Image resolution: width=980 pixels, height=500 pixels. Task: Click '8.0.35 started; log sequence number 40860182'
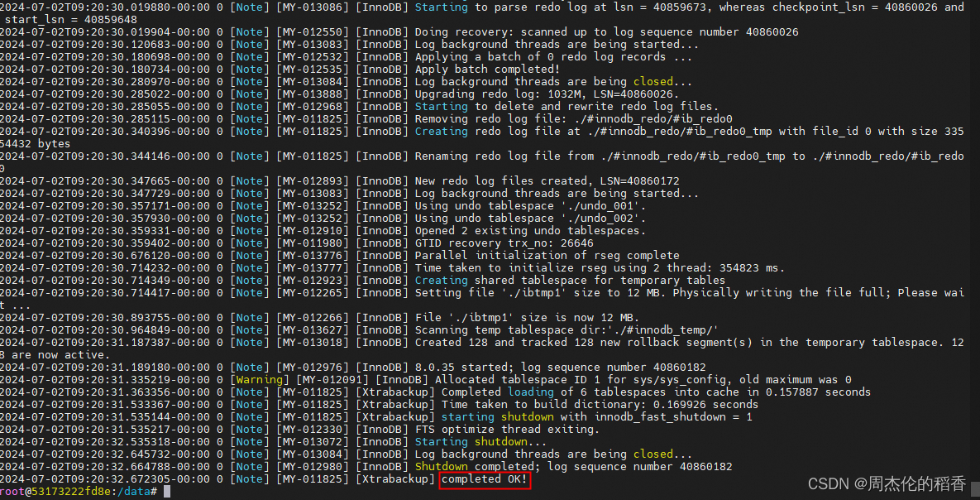560,368
